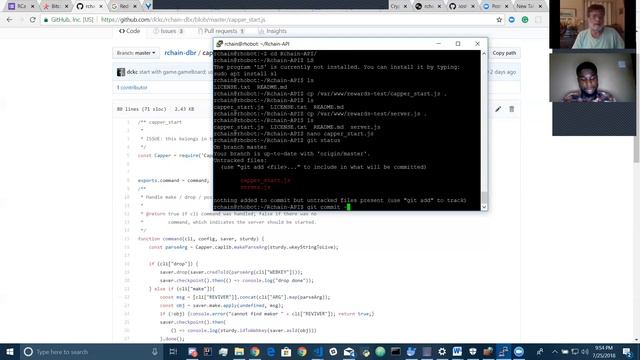The image size is (640, 360).
Task: Go back using the browser back arrow
Action: (x=9, y=20)
